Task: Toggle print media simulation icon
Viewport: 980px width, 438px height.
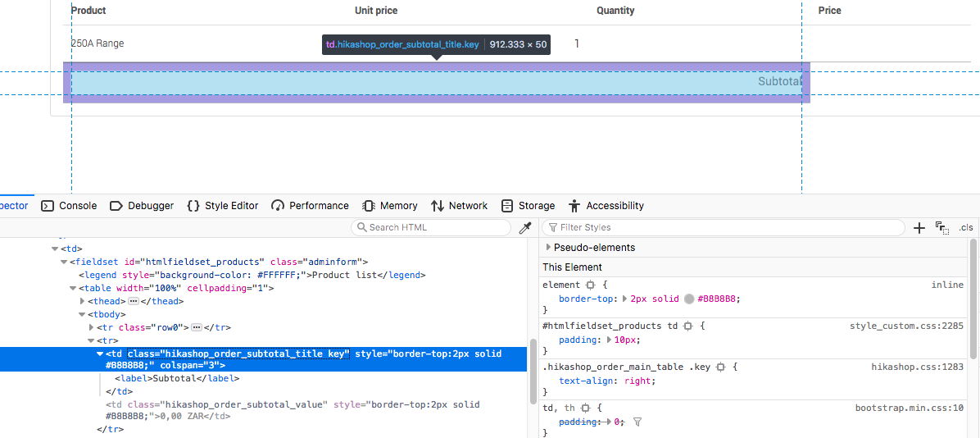Action: pyautogui.click(x=941, y=228)
